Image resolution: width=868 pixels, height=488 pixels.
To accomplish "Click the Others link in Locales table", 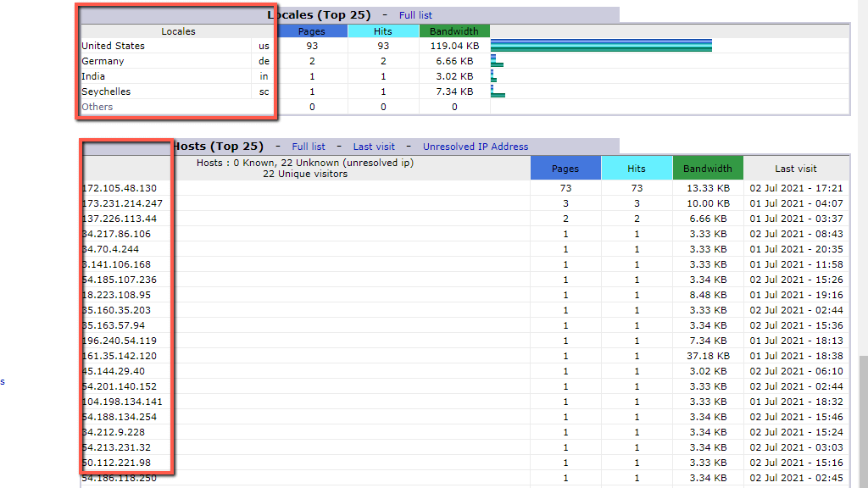I will [97, 107].
